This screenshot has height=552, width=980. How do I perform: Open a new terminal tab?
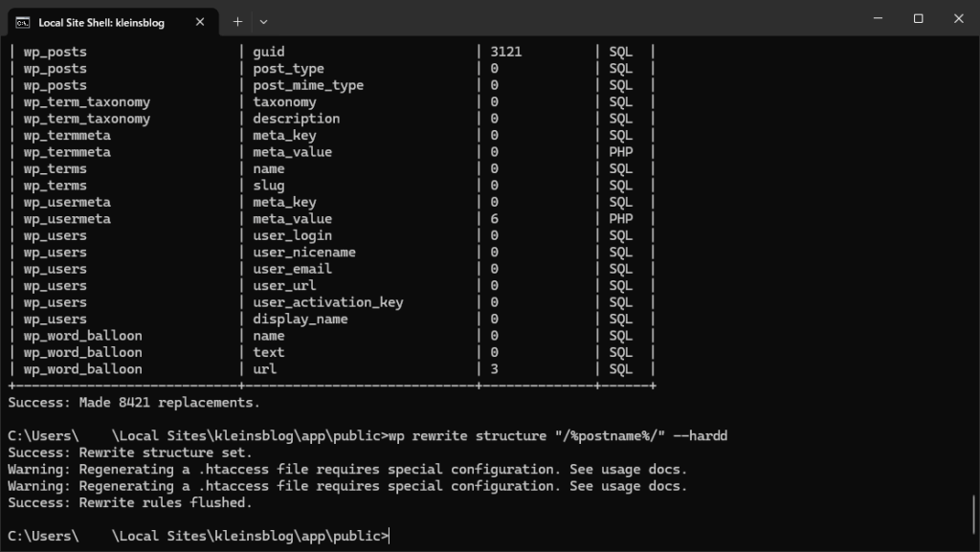[237, 20]
